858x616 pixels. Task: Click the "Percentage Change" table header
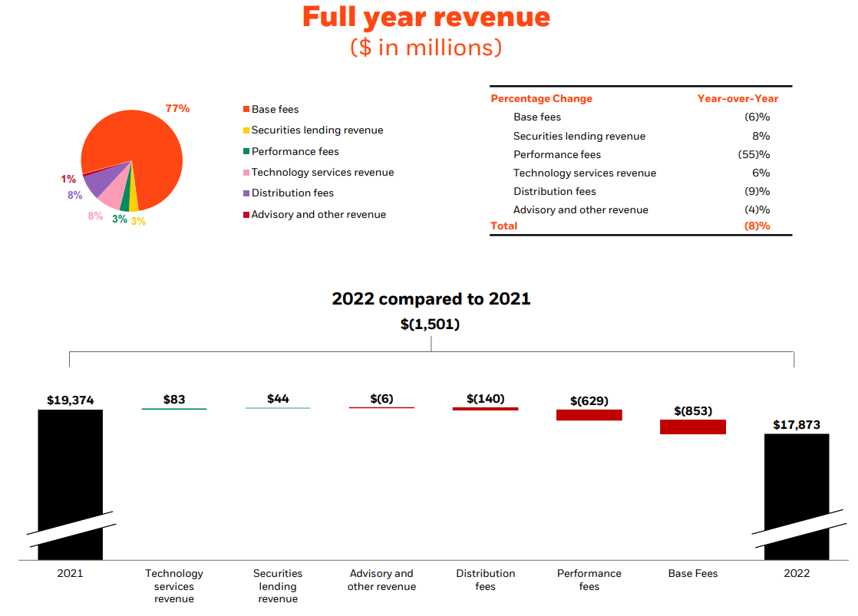coord(541,98)
